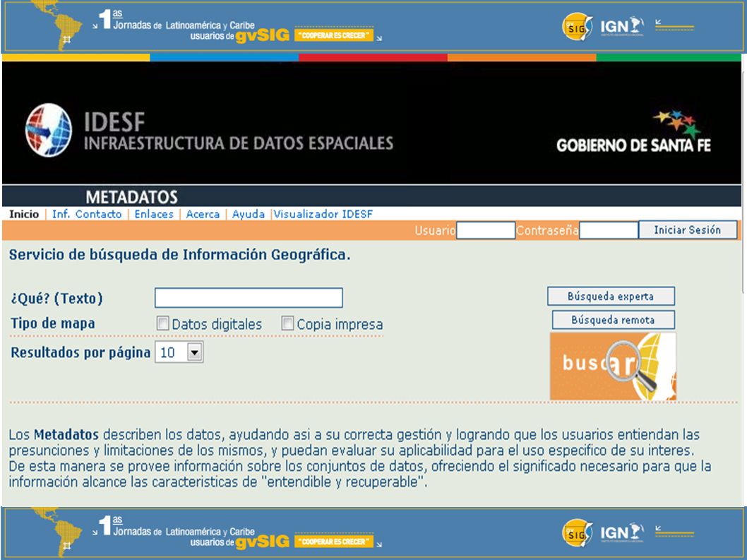Open the Enlaces menu link
The image size is (747, 560).
click(x=154, y=214)
